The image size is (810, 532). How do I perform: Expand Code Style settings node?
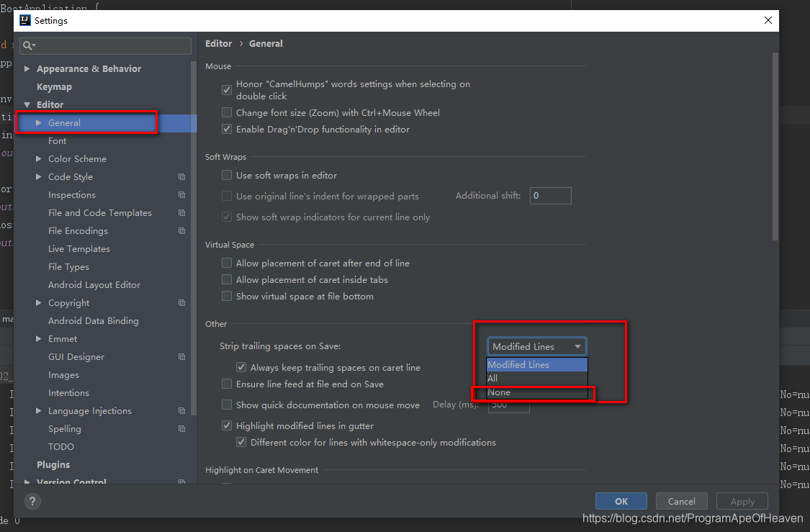[39, 176]
